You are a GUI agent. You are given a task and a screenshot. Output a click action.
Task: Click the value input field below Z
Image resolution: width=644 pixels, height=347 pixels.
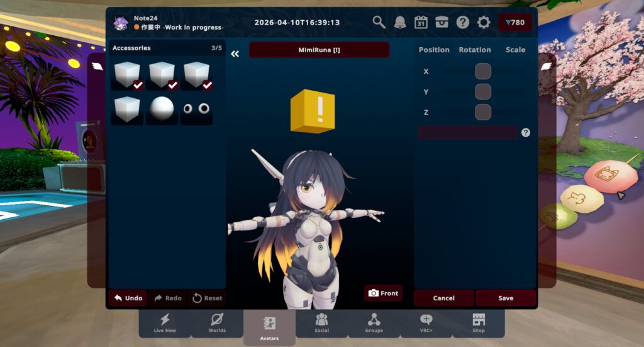(467, 133)
